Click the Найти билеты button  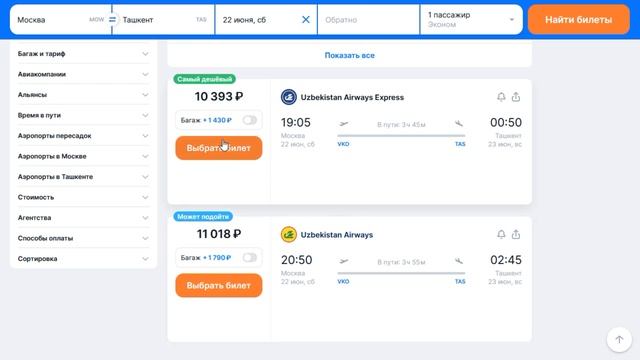point(578,20)
